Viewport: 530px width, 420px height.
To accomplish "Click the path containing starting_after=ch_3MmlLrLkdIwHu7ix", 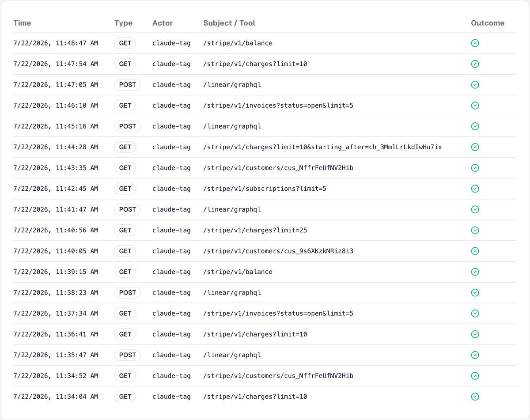I will (322, 147).
